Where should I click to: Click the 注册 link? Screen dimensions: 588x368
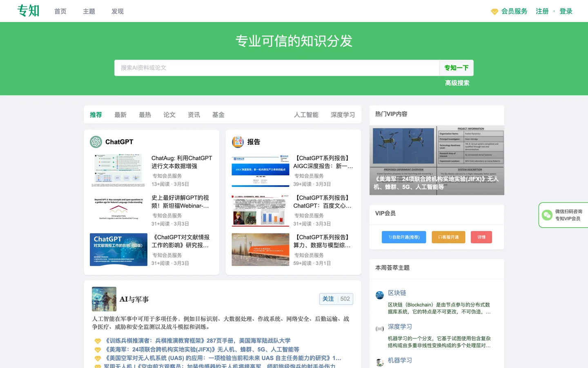(x=542, y=11)
